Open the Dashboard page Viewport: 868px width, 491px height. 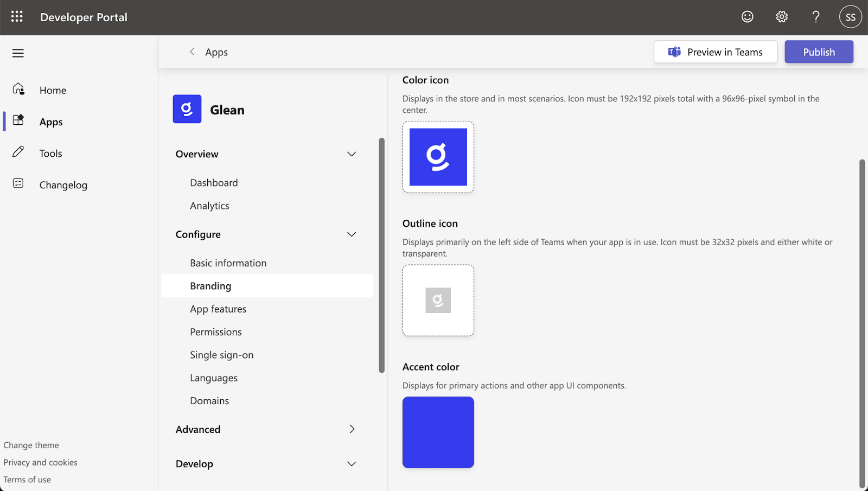coord(214,183)
